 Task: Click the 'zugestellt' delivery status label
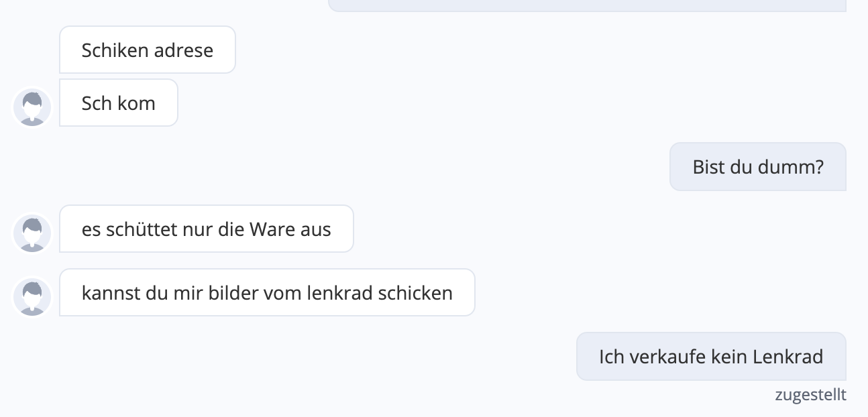pyautogui.click(x=810, y=395)
